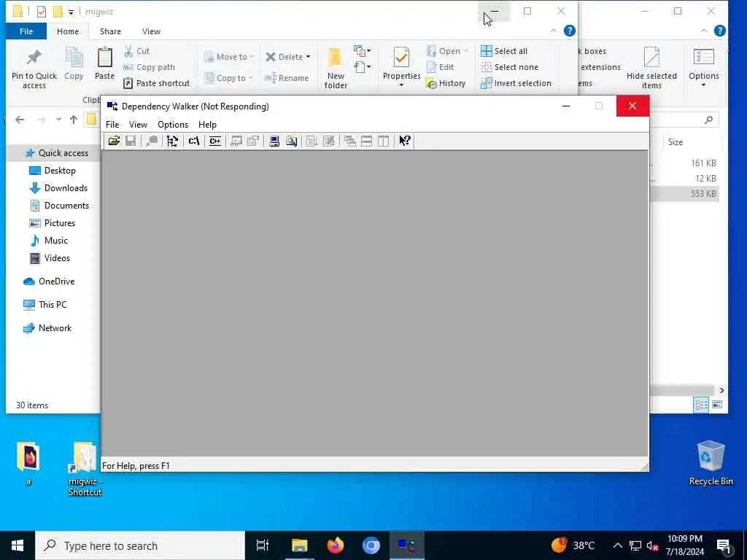
Task: Switch to Details view icon in status bar
Action: 701,405
